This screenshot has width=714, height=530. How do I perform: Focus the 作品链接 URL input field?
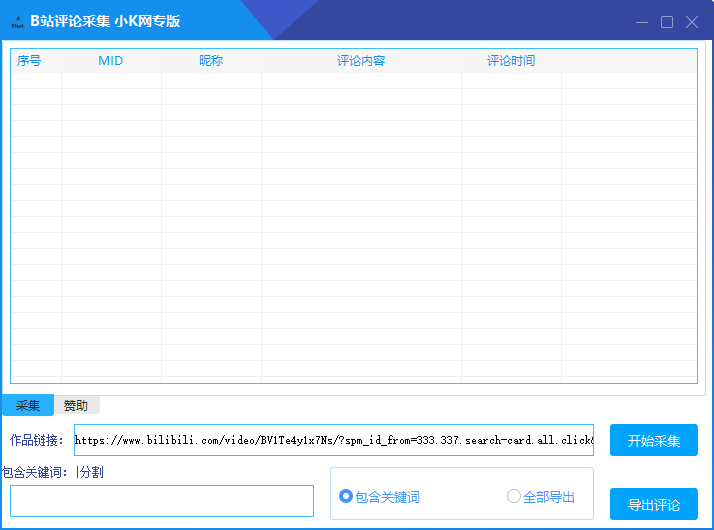tap(333, 440)
